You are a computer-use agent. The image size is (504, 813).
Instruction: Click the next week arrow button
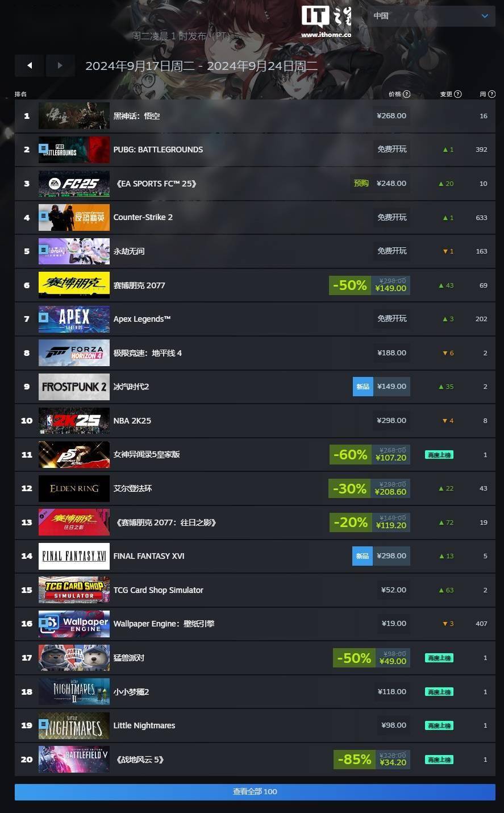(60, 65)
